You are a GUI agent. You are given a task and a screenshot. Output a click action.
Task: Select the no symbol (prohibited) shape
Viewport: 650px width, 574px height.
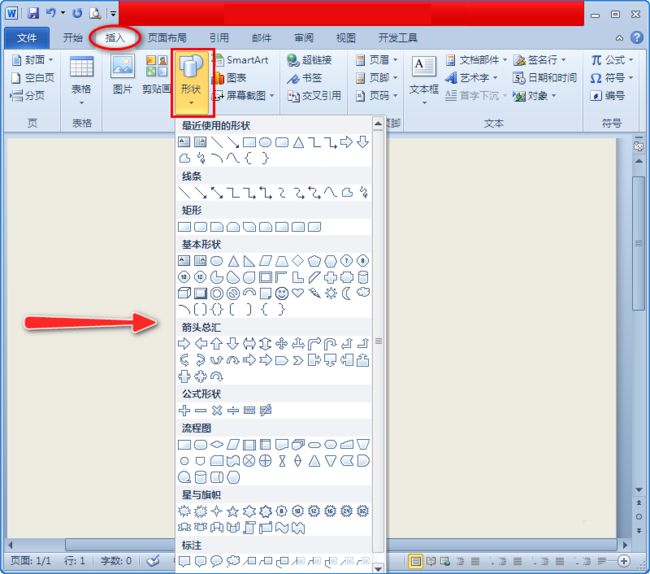tap(233, 293)
